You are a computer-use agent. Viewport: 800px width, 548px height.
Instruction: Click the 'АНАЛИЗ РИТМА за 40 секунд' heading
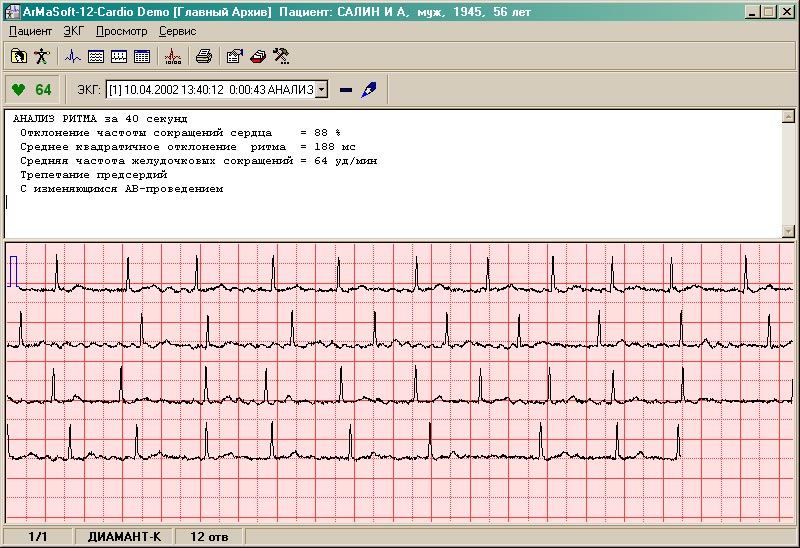[x=100, y=119]
